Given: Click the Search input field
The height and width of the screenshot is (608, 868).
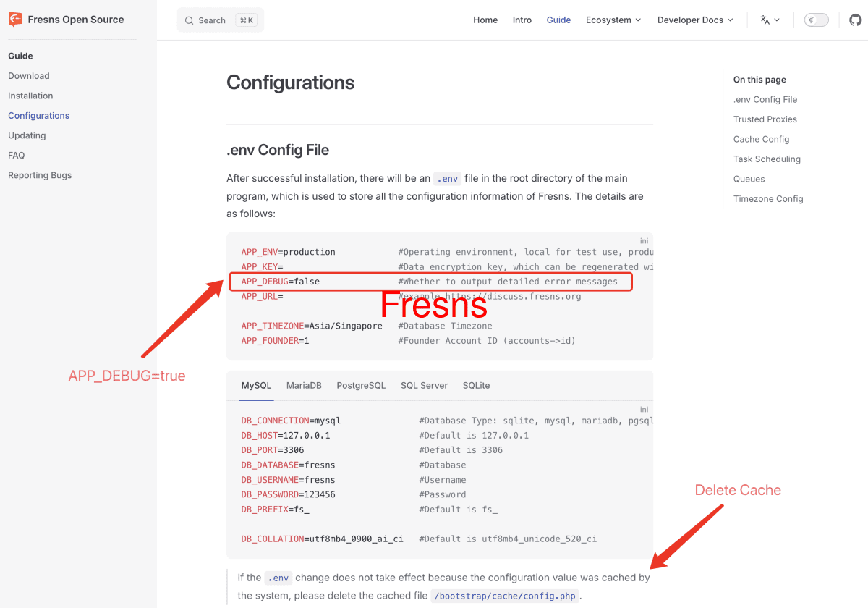Looking at the screenshot, I should 213,20.
